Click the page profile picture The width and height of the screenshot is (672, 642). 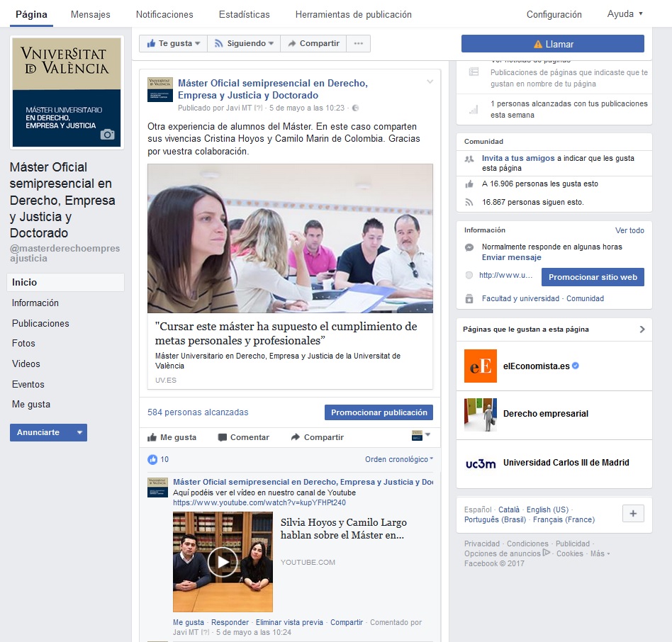click(x=67, y=92)
